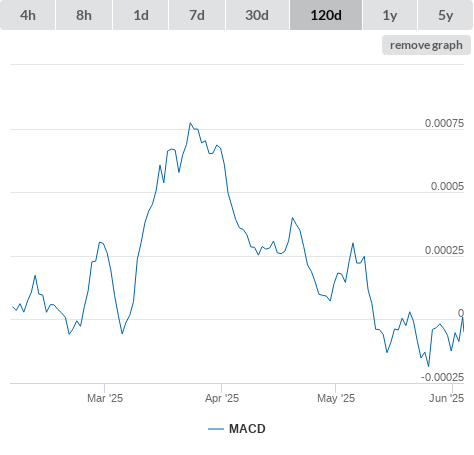Click the active 120d range tab

326,15
